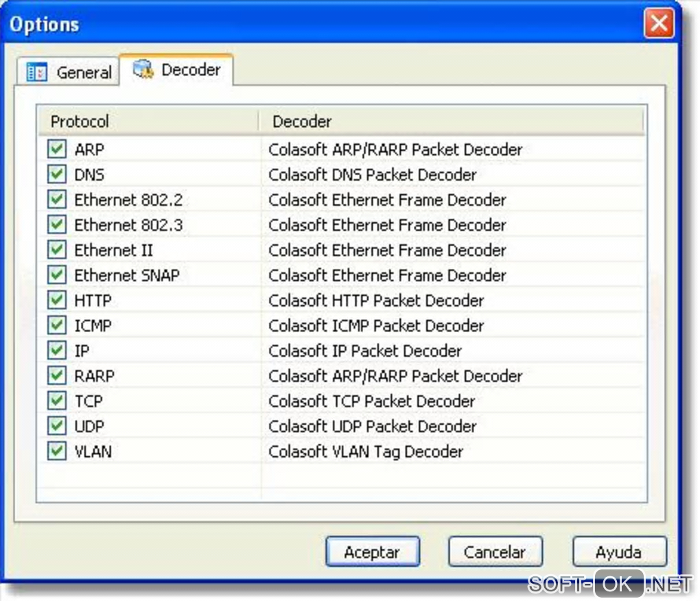Click the Cancelar button

pos(495,552)
